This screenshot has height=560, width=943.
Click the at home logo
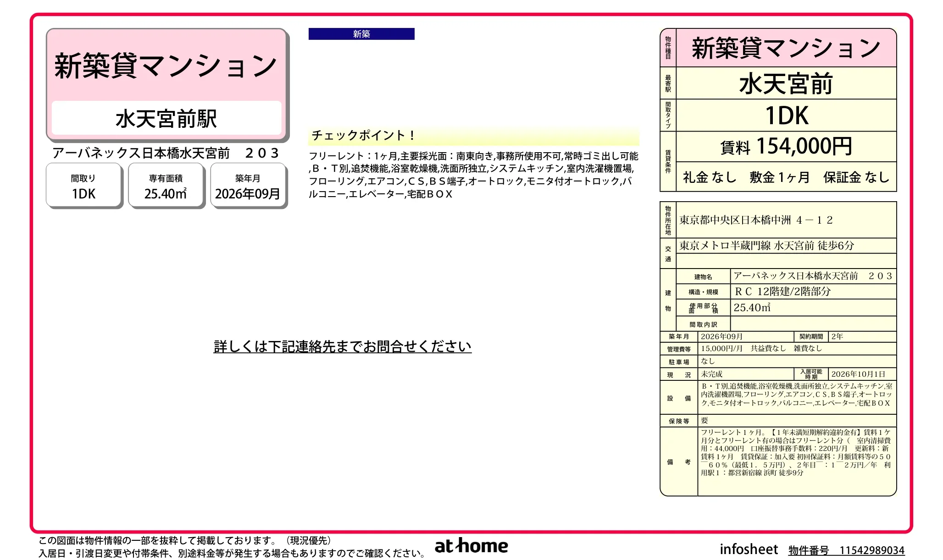[x=471, y=545]
